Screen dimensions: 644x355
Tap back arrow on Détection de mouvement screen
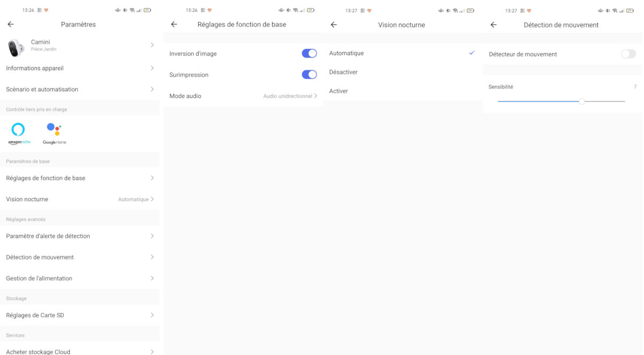click(494, 25)
